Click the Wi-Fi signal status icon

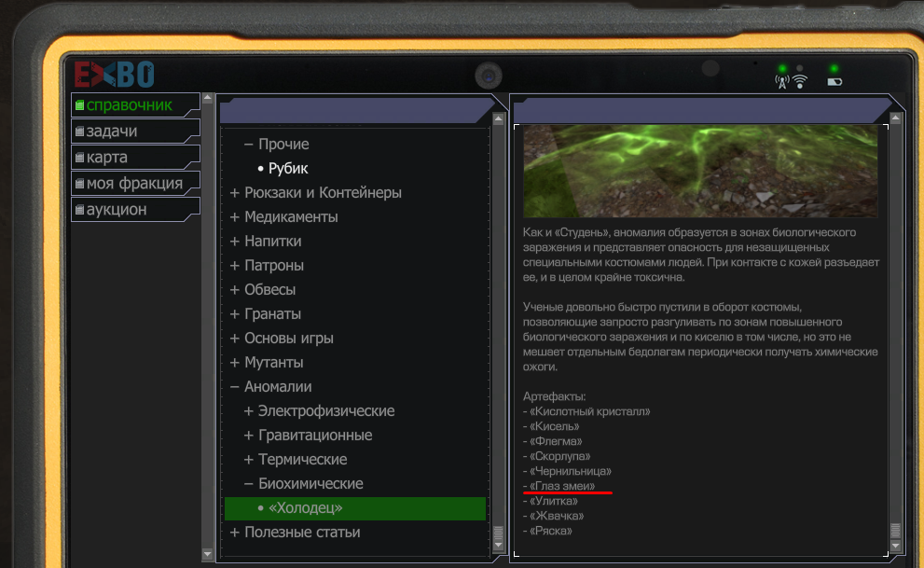[x=800, y=82]
